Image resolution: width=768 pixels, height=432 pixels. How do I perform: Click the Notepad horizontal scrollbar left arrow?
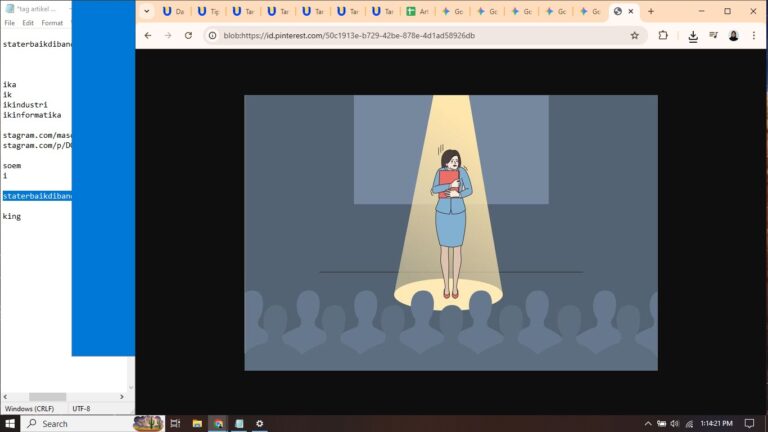[5, 397]
